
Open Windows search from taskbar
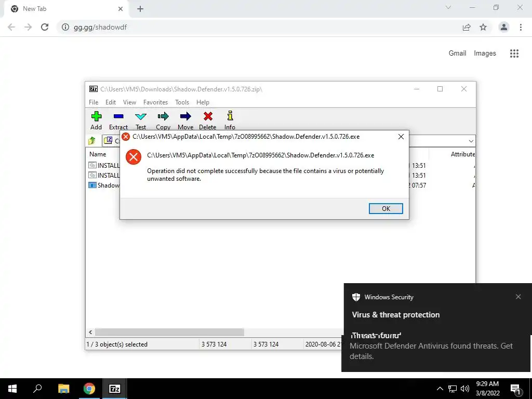click(x=37, y=389)
